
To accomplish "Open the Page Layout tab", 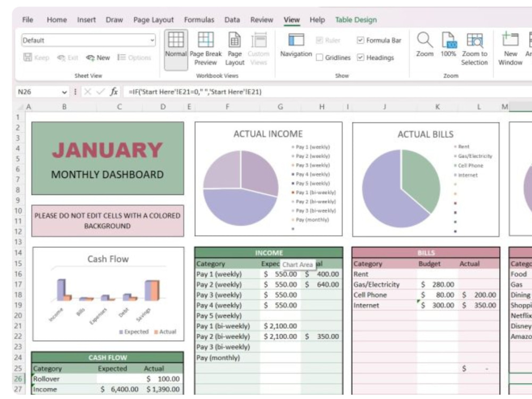I will pyautogui.click(x=153, y=20).
